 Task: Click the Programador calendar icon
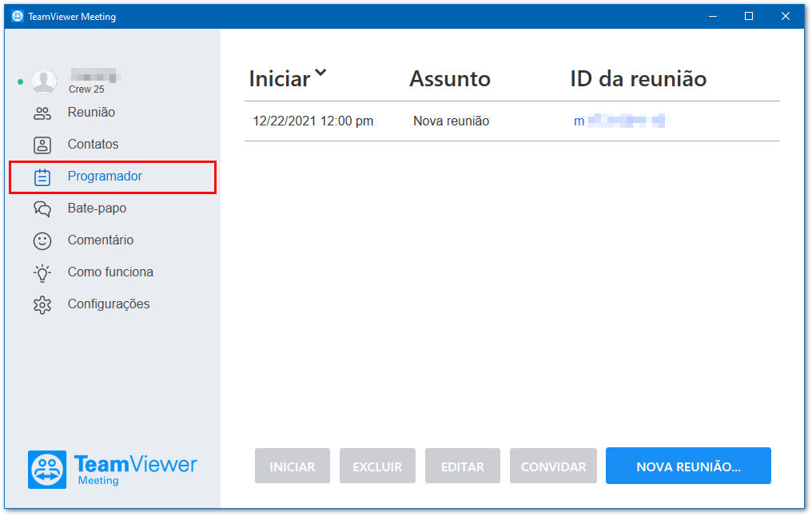pos(42,177)
